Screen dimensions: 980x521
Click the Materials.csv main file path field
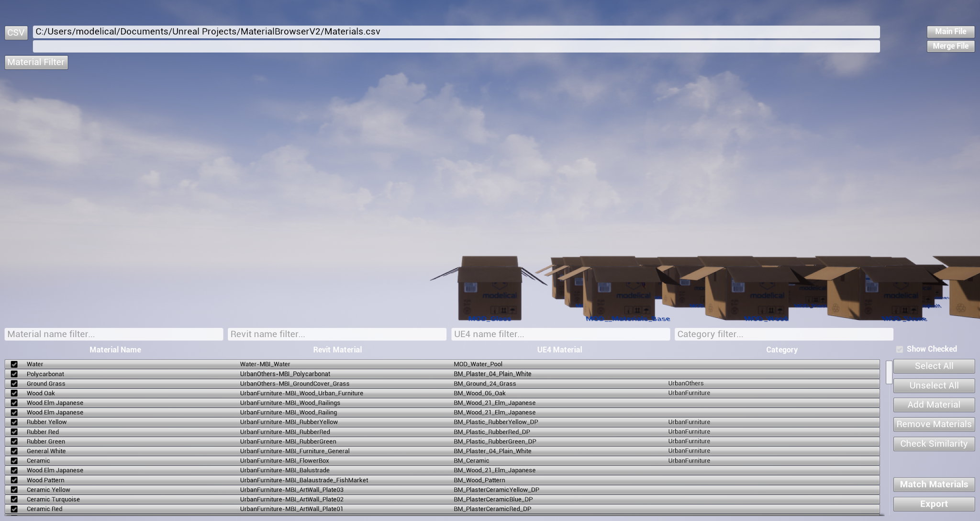pos(457,32)
